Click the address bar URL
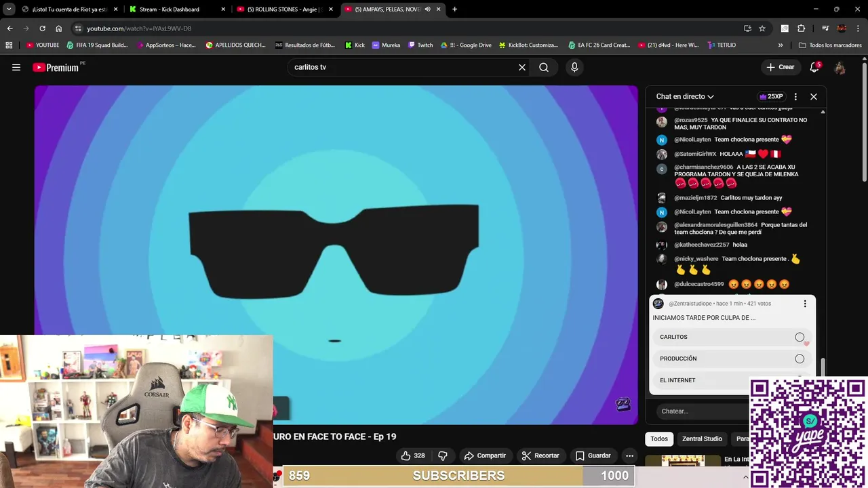 point(139,28)
